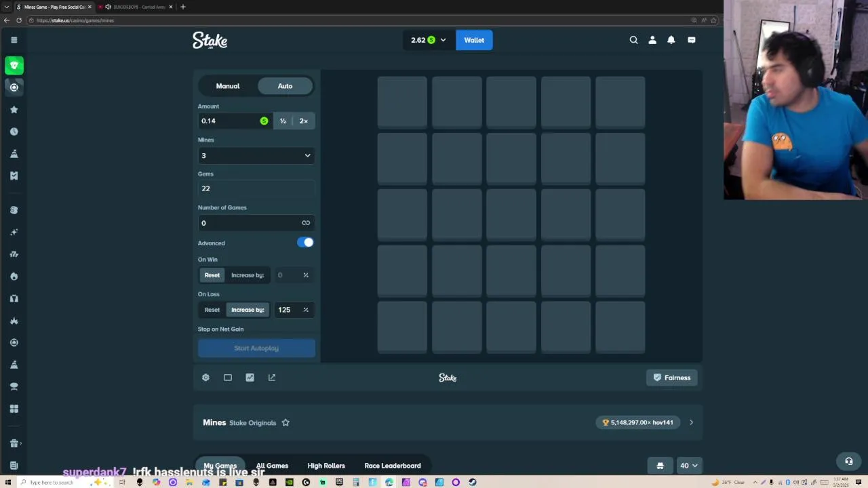Open the All Games tab

(x=272, y=466)
